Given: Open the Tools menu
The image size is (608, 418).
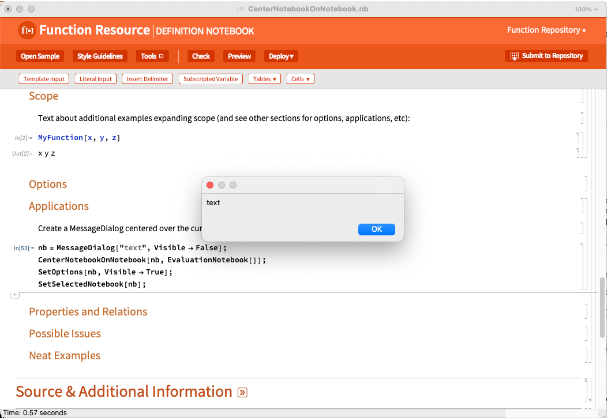Looking at the screenshot, I should [x=153, y=56].
